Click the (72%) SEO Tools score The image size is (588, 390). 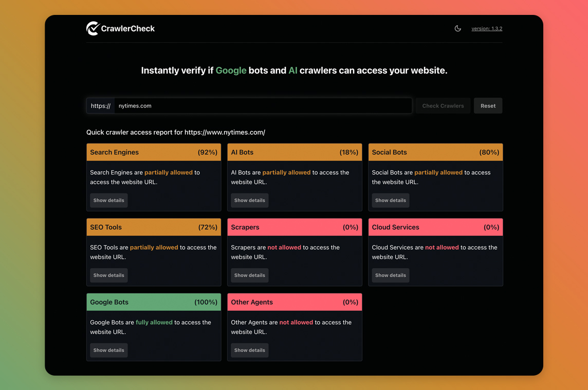(208, 227)
